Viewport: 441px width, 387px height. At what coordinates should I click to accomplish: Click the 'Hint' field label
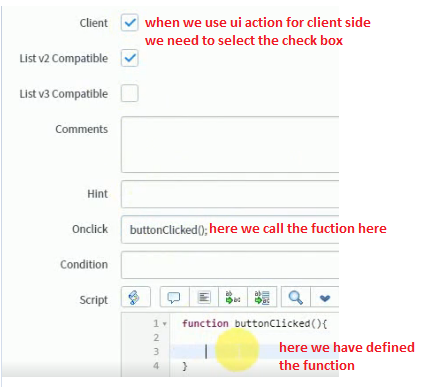tap(98, 194)
